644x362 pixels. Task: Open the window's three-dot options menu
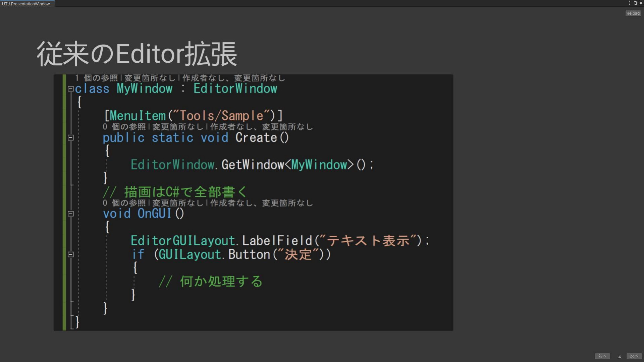(x=629, y=3)
